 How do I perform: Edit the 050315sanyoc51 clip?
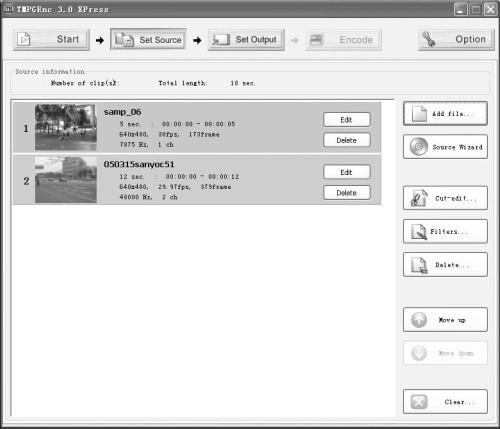(x=347, y=172)
